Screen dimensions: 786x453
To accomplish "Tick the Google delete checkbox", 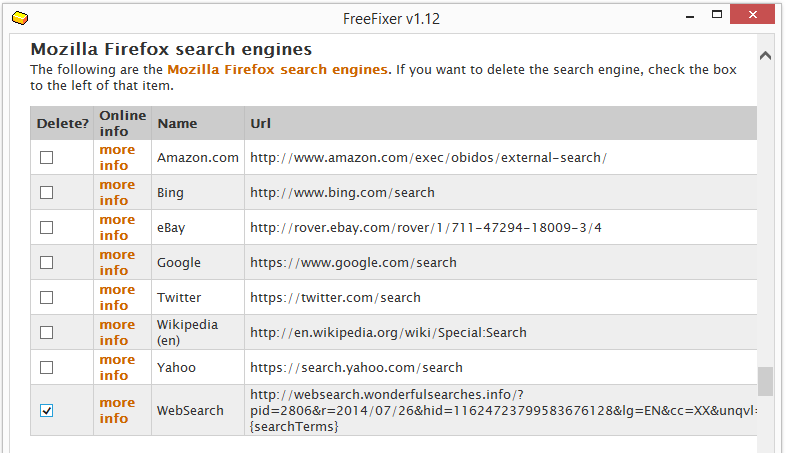I will (x=47, y=263).
